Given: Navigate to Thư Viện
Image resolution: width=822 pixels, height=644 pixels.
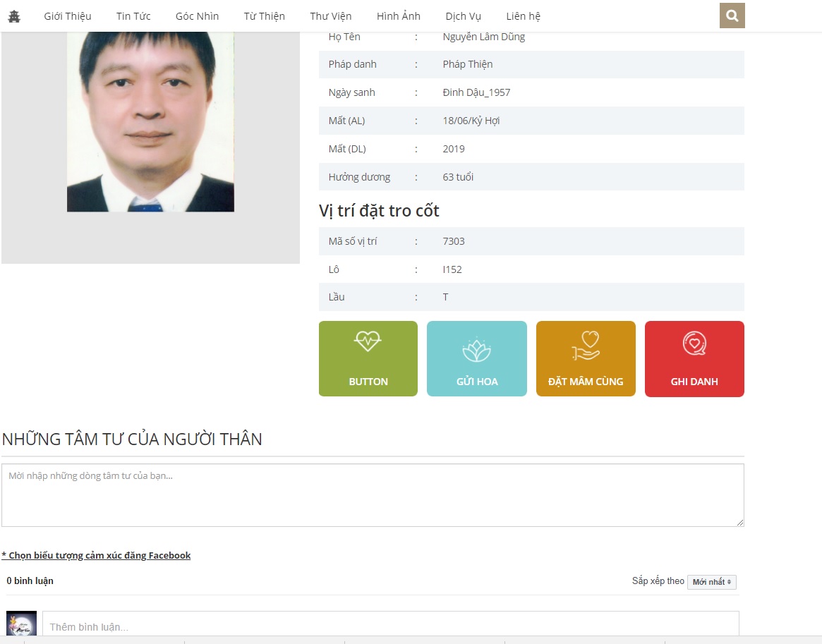Looking at the screenshot, I should [x=330, y=16].
